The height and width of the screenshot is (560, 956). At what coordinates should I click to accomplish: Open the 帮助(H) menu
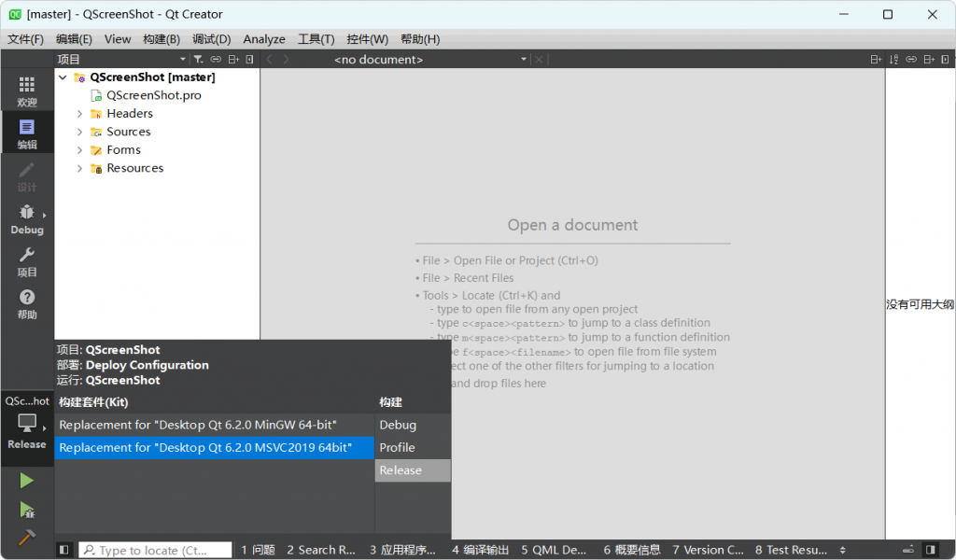pos(420,39)
